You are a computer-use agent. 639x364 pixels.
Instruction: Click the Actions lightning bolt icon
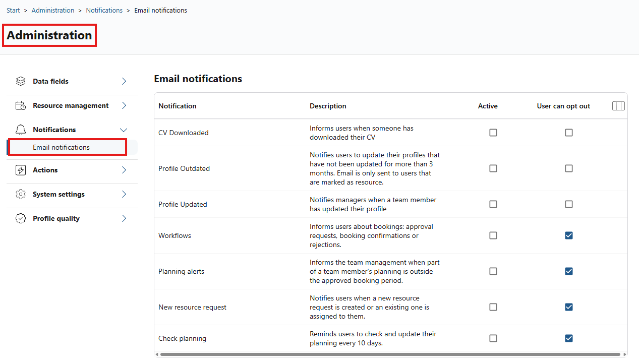point(21,170)
